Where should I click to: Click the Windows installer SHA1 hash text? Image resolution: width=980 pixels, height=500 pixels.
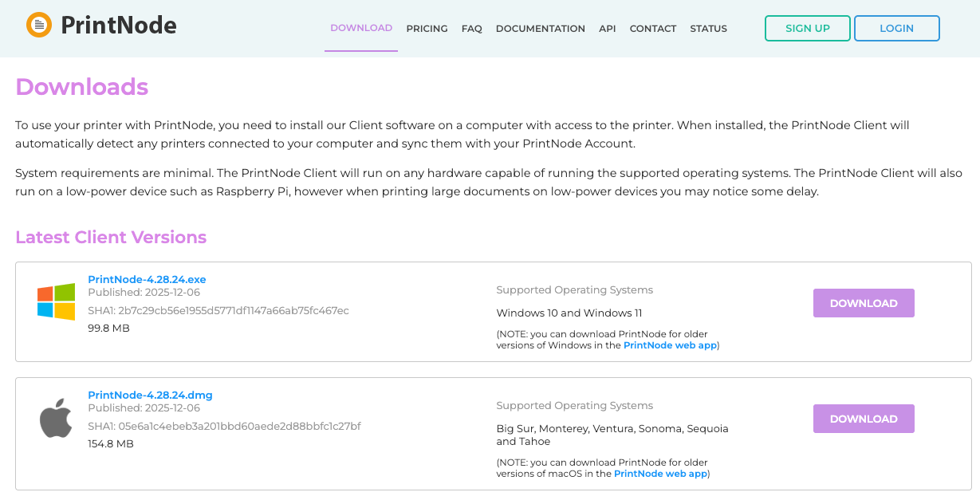pyautogui.click(x=218, y=310)
